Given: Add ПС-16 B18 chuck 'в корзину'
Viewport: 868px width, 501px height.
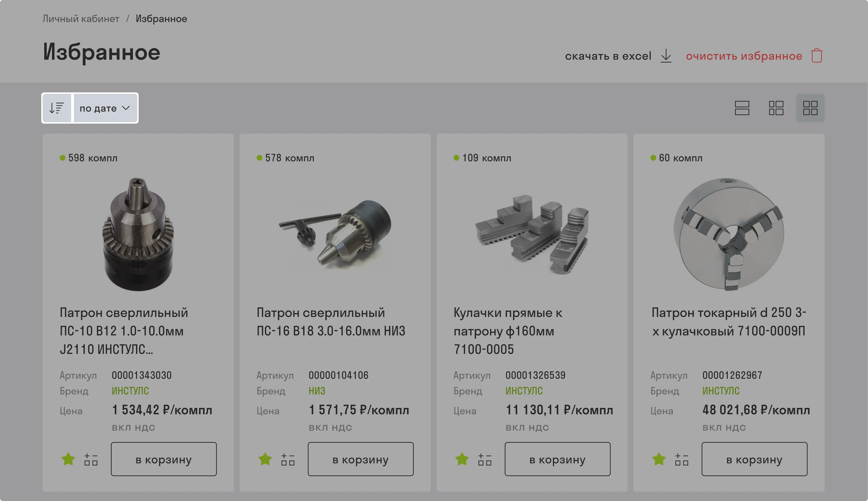Looking at the screenshot, I should pos(361,459).
